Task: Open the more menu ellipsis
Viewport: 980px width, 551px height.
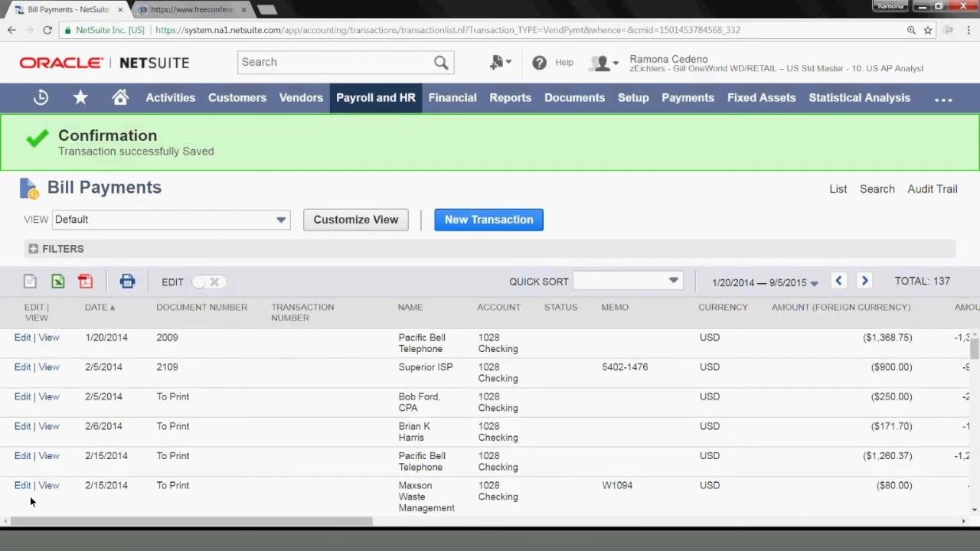Action: click(x=943, y=98)
